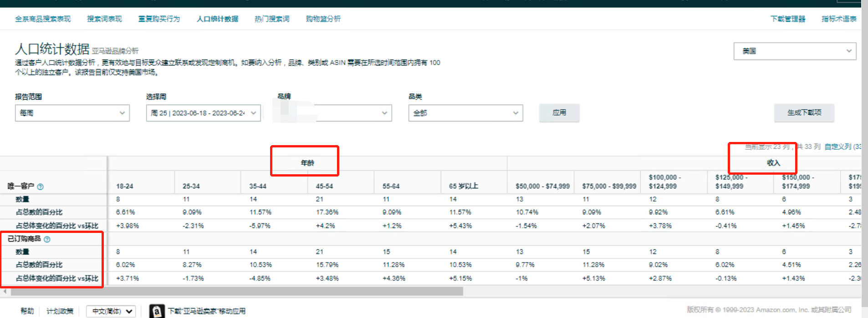This screenshot has height=318, width=868.
Task: Click the -5.97% cell
Action: click(x=260, y=226)
